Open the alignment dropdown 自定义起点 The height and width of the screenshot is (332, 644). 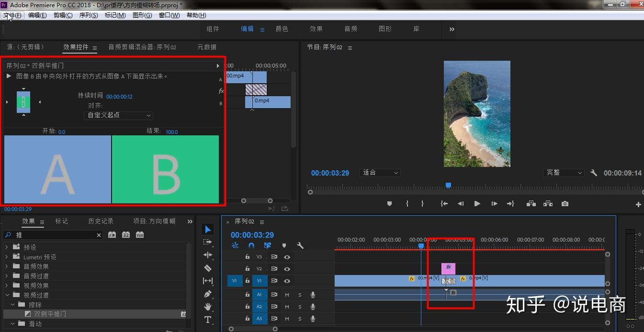pos(118,115)
